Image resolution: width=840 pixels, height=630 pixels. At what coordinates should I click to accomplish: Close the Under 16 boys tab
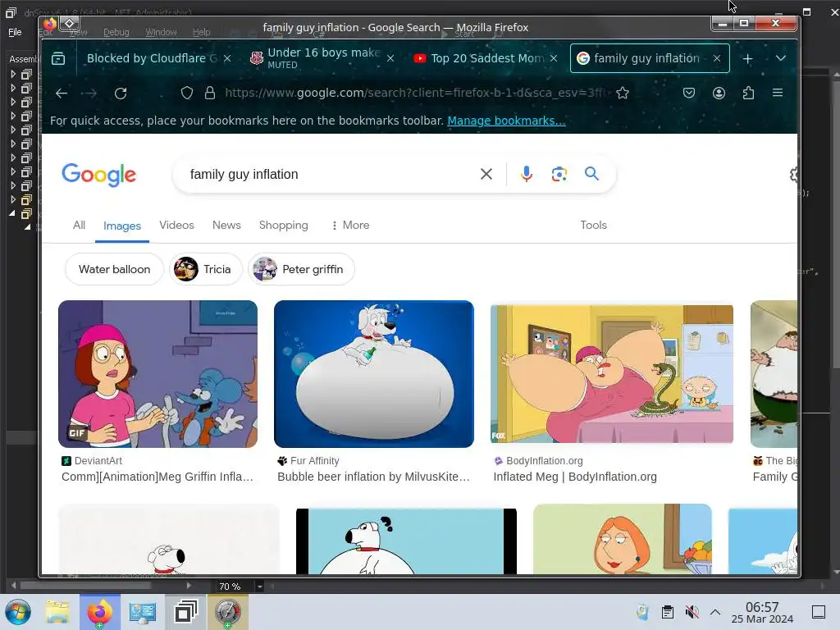pyautogui.click(x=390, y=58)
